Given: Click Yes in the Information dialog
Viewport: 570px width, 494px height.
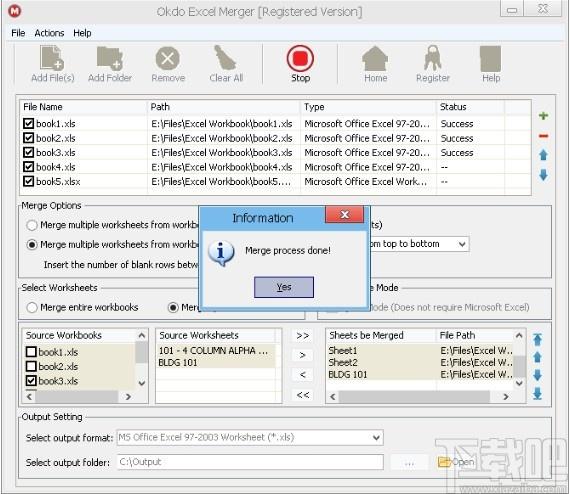Looking at the screenshot, I should click(x=284, y=287).
